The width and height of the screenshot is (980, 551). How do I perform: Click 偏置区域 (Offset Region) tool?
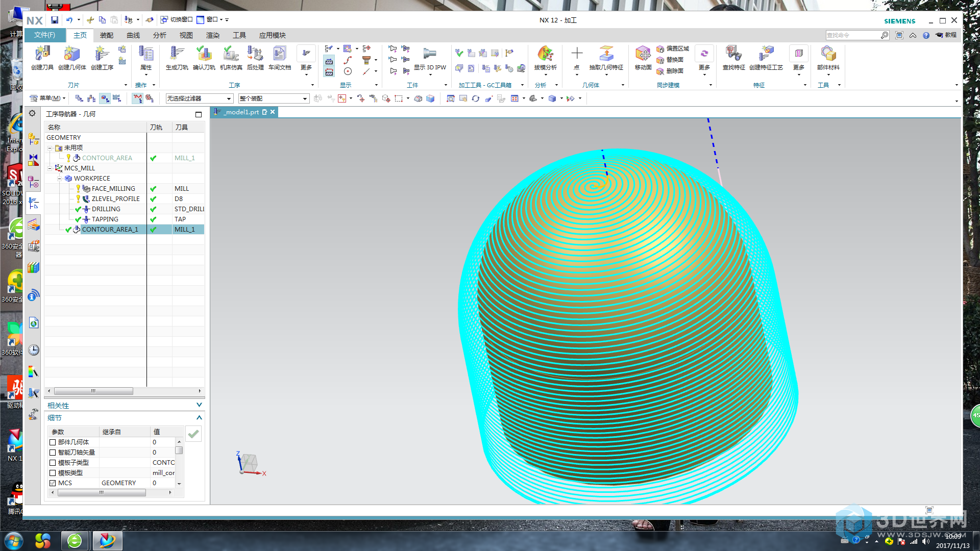(673, 48)
